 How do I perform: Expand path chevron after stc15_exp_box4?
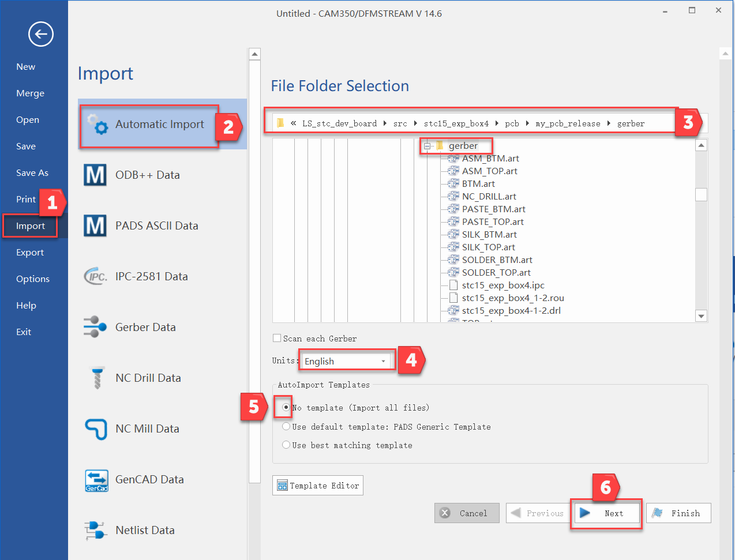tap(497, 123)
